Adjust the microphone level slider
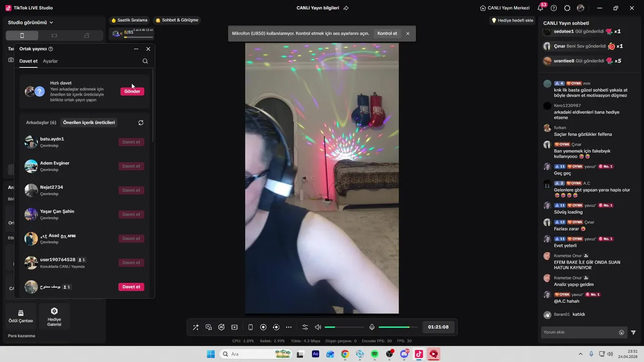Screen dimensions: 644x362 coord(398,327)
